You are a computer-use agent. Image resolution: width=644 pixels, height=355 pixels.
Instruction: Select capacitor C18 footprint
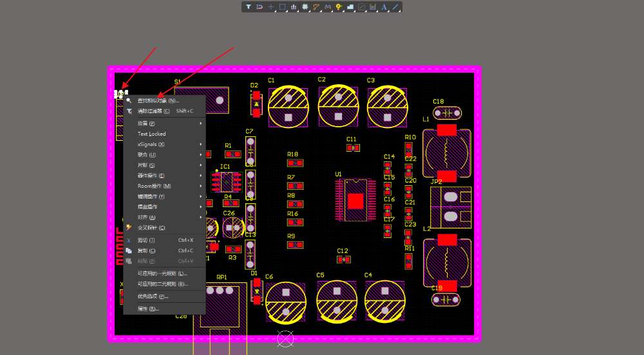447,113
